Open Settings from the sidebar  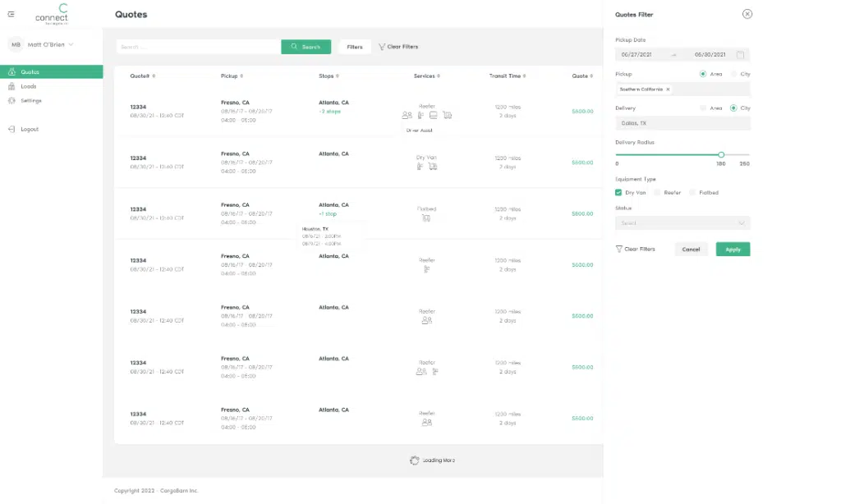pyautogui.click(x=30, y=101)
